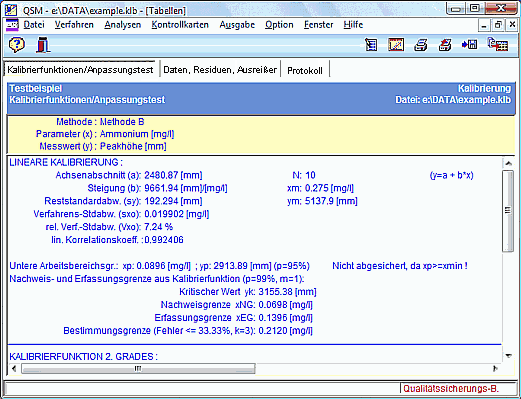The height and width of the screenshot is (399, 521).
Task: Click the KALIBRIERFUNKTION 2. GRADES heading
Action: click(83, 356)
